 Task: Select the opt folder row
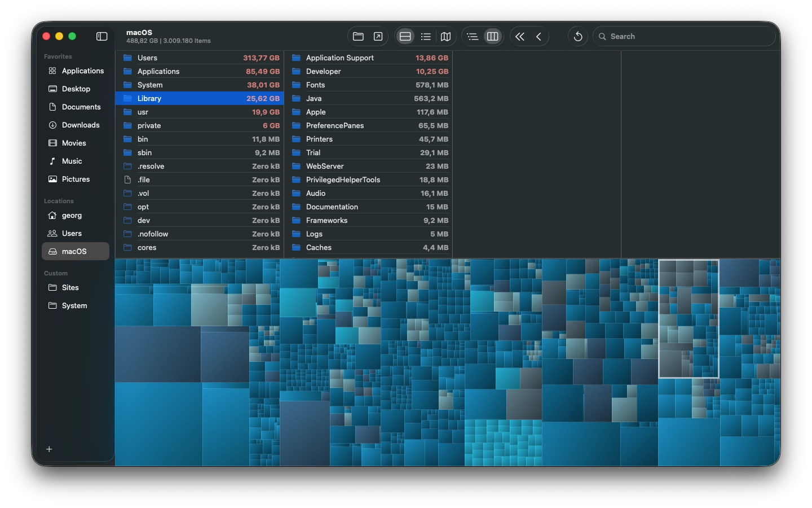(200, 207)
